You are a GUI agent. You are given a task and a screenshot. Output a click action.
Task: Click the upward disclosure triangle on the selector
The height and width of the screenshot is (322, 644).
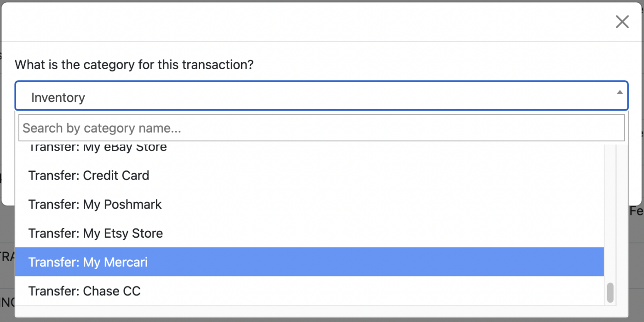tap(619, 92)
